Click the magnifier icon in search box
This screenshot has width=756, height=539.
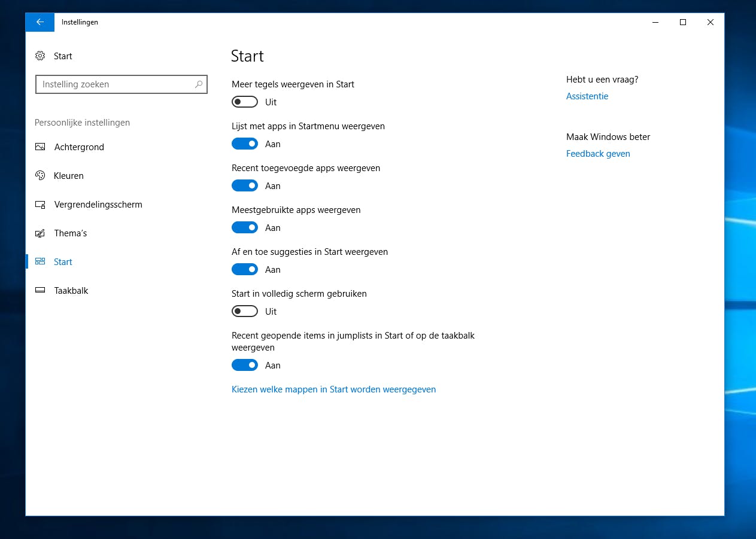tap(199, 84)
